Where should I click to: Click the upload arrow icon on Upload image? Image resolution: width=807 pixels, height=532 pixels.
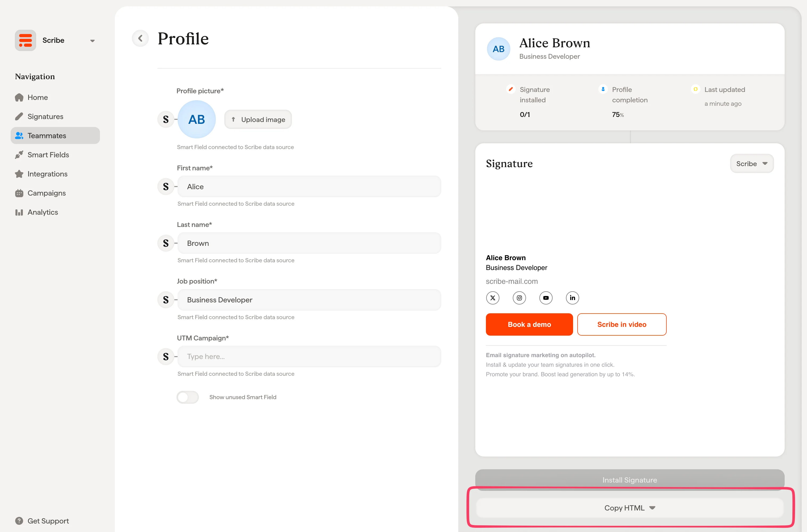[x=233, y=119]
